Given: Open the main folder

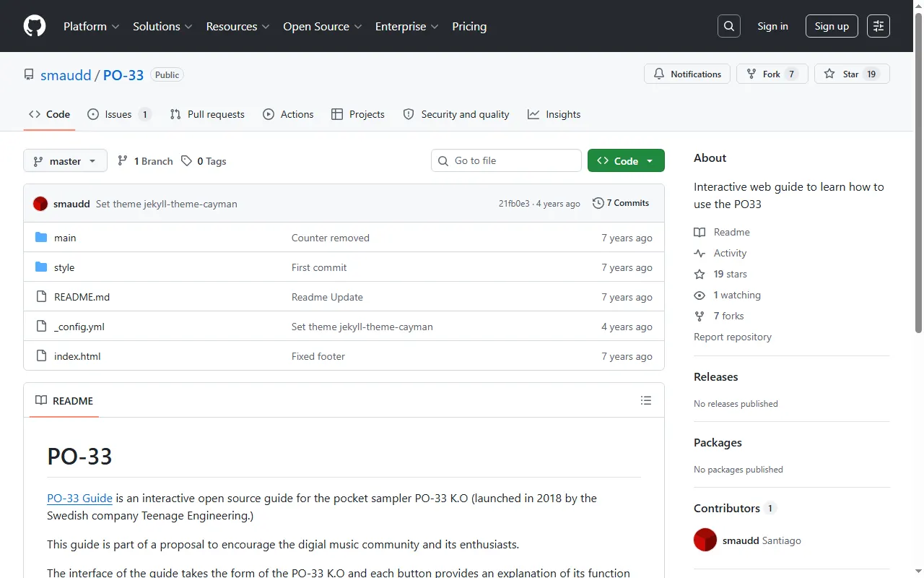Looking at the screenshot, I should click(x=65, y=238).
